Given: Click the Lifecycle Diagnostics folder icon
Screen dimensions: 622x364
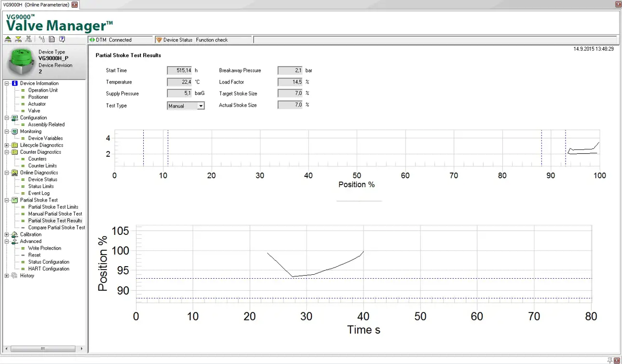Looking at the screenshot, I should 15,145.
